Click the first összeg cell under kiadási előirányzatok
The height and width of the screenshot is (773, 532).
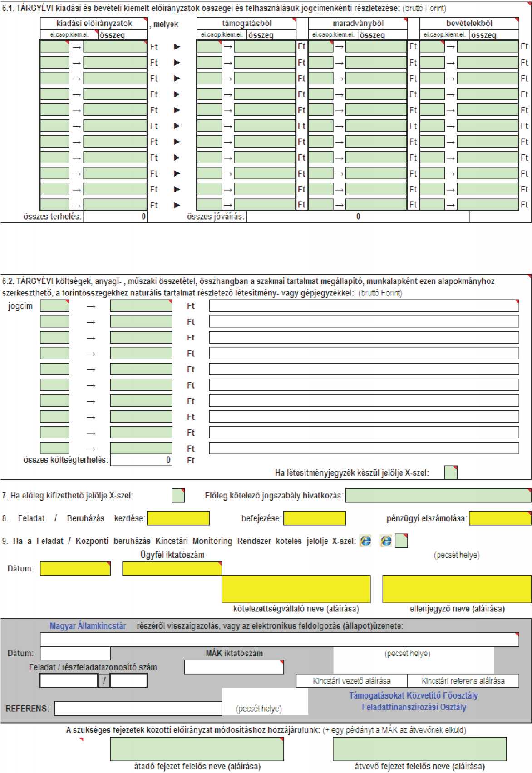tap(115, 46)
